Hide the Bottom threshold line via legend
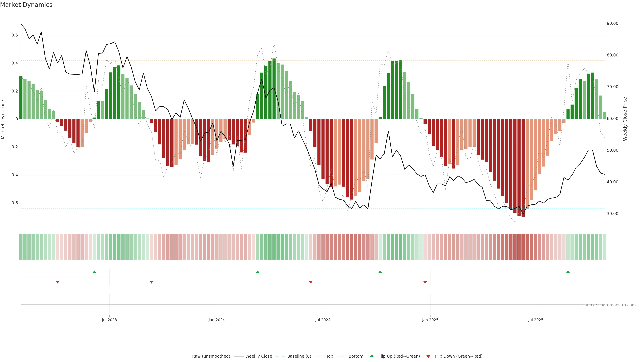 click(356, 356)
